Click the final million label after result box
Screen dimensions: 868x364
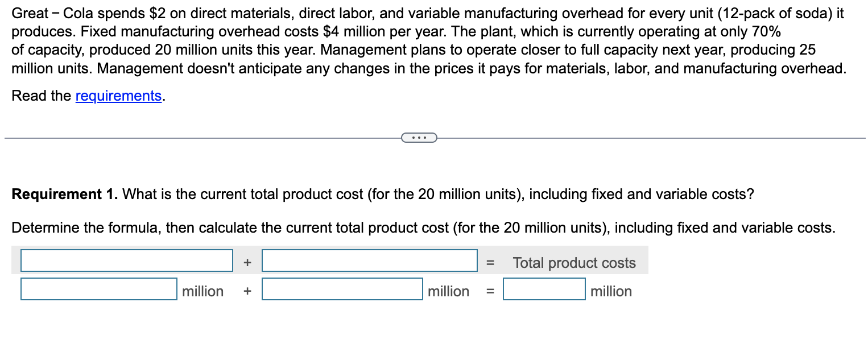coord(611,291)
